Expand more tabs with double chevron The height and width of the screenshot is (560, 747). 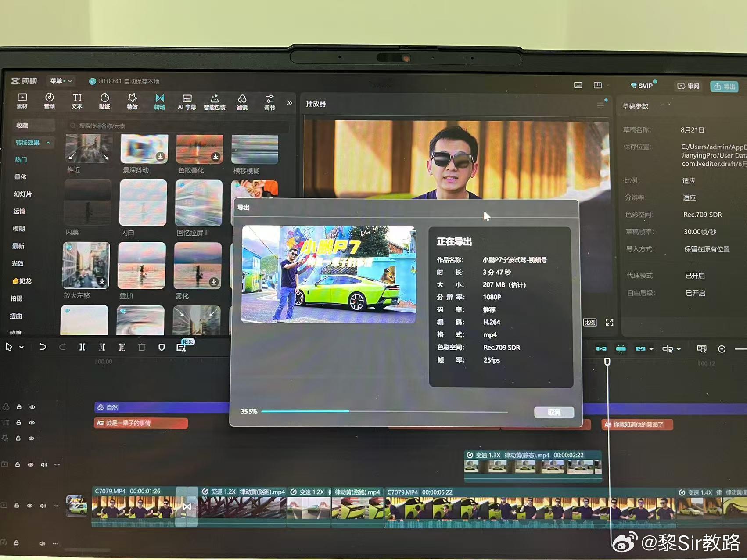[x=289, y=103]
